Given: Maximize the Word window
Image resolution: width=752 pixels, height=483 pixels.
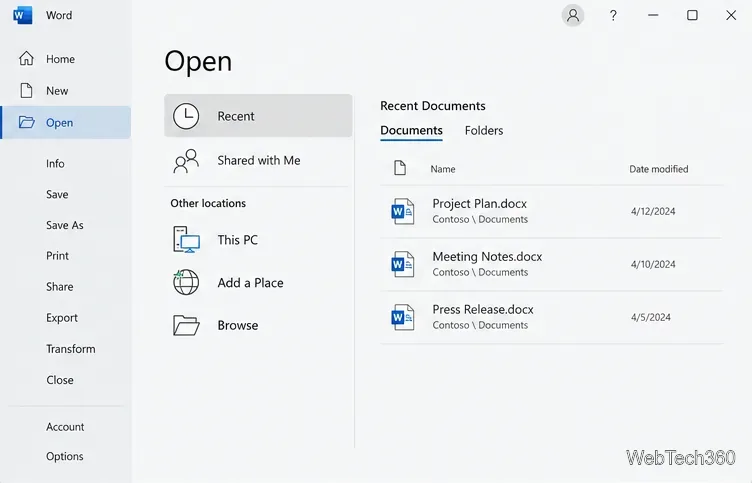Looking at the screenshot, I should 692,15.
